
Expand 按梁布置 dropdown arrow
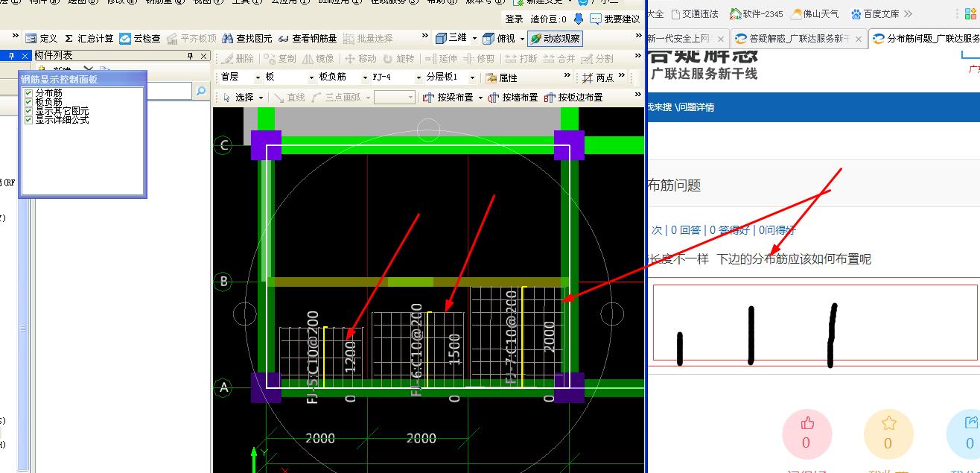tap(480, 98)
